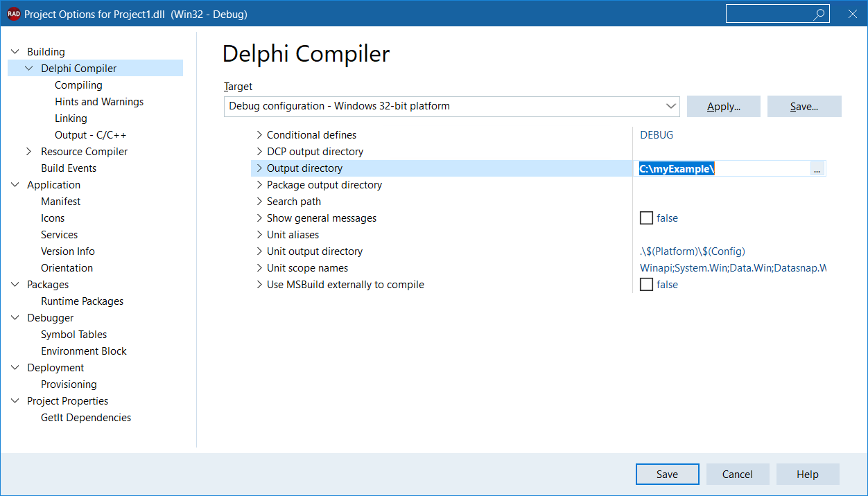The width and height of the screenshot is (868, 496).
Task: Select Orientation tree item
Action: click(67, 268)
